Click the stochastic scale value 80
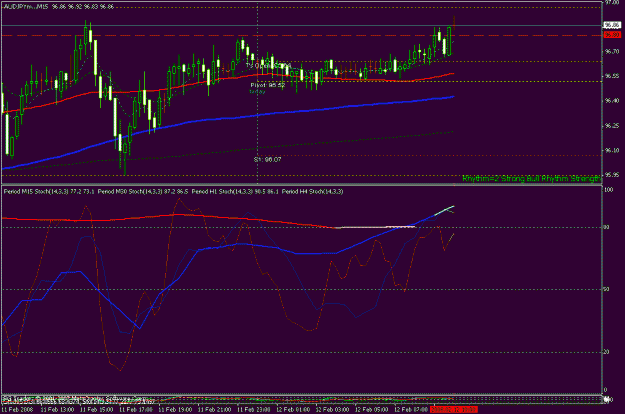 tap(606, 228)
